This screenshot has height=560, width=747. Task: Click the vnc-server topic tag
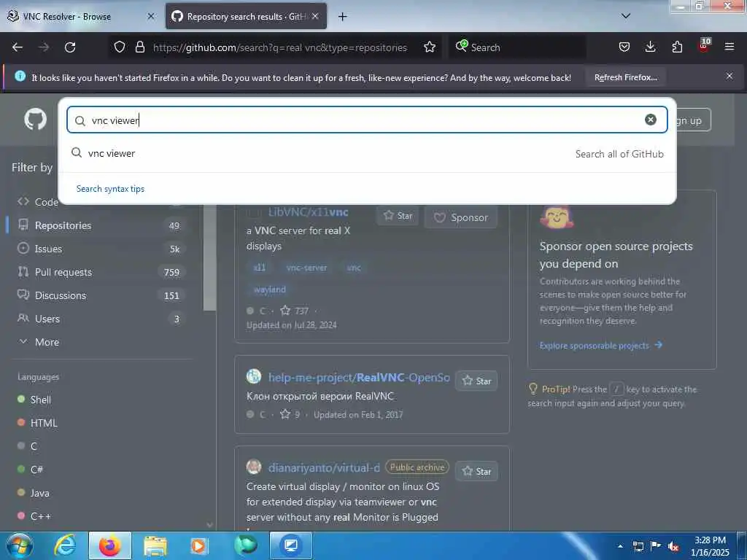(x=306, y=268)
